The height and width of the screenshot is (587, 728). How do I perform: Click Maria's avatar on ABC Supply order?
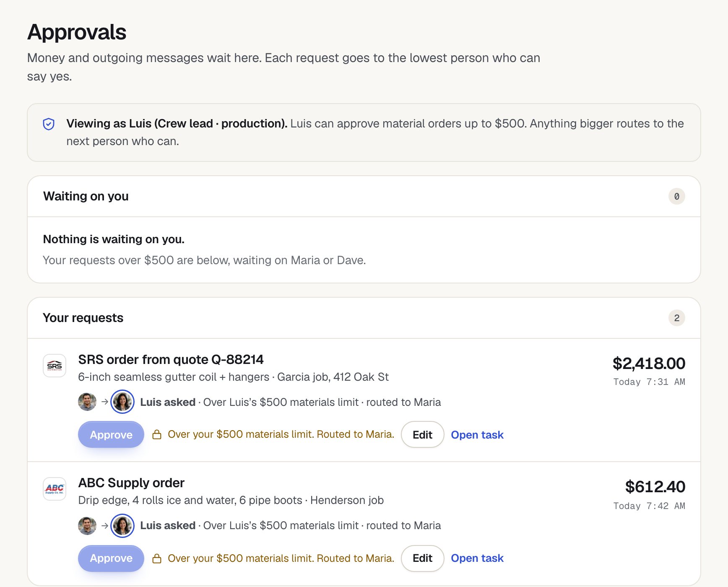point(122,525)
